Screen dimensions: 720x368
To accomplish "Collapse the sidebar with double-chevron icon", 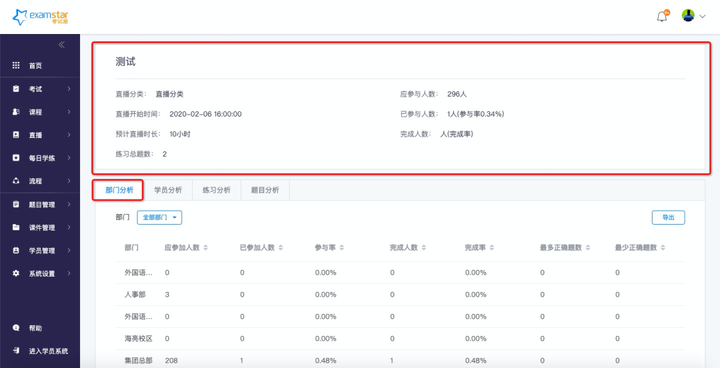I will click(x=62, y=45).
